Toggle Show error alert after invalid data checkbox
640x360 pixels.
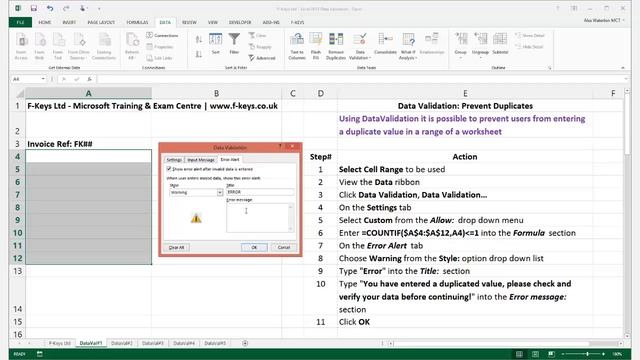[x=169, y=169]
